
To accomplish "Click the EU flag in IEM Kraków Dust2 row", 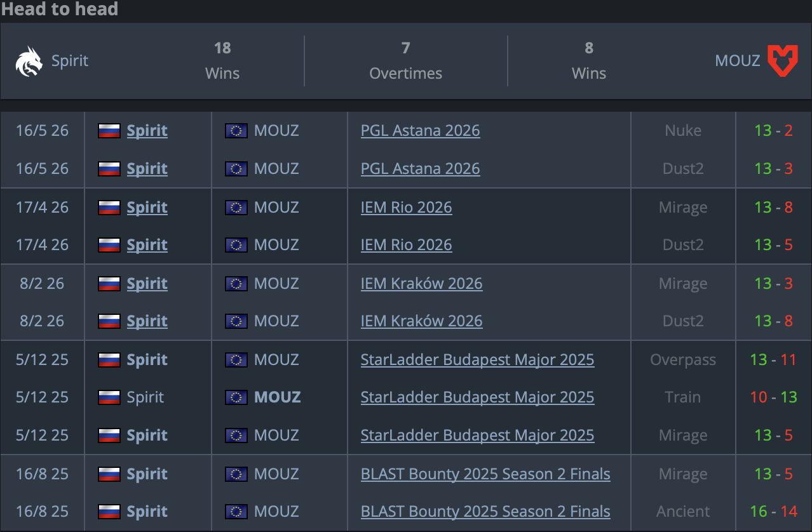I will pos(236,321).
